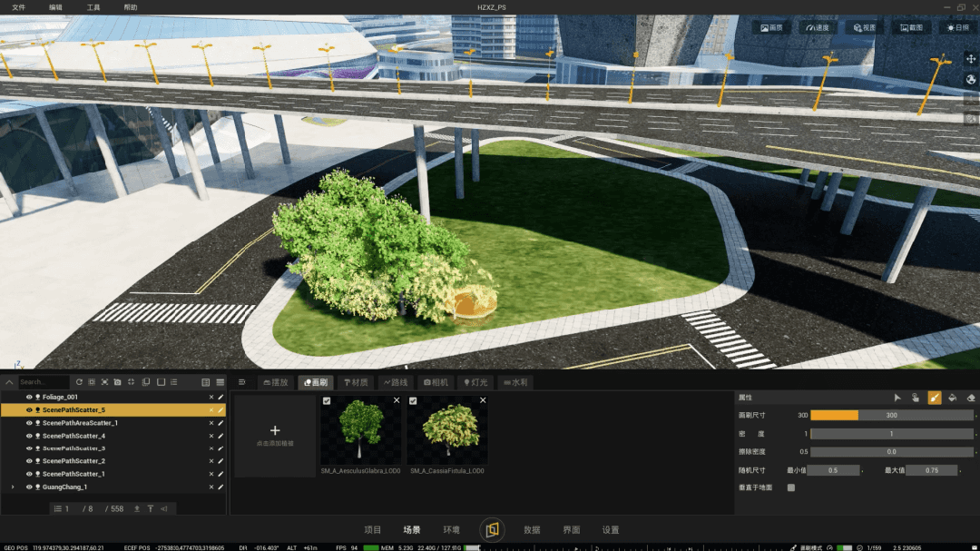The width and height of the screenshot is (980, 551).
Task: Adjust the 画刷尺寸 slider
Action: coord(891,415)
